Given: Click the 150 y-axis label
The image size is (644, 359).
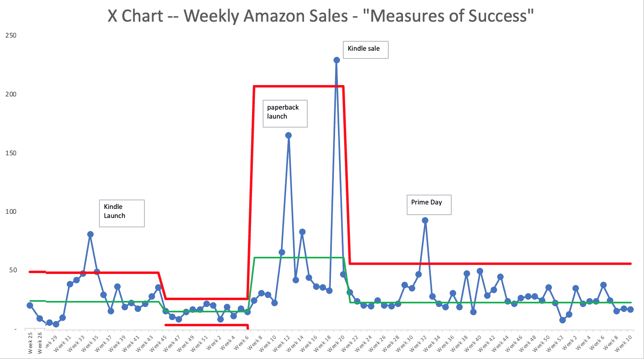Looking at the screenshot, I should pyautogui.click(x=11, y=153).
